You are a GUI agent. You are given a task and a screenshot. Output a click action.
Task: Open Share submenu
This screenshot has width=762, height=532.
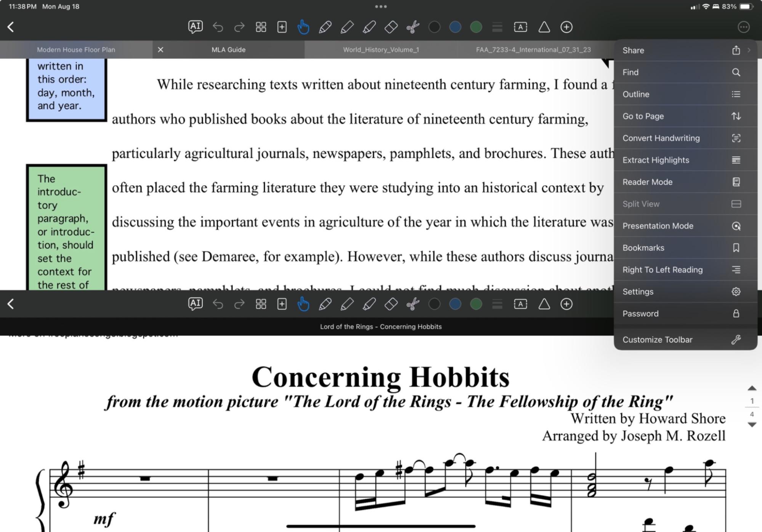[x=685, y=50]
